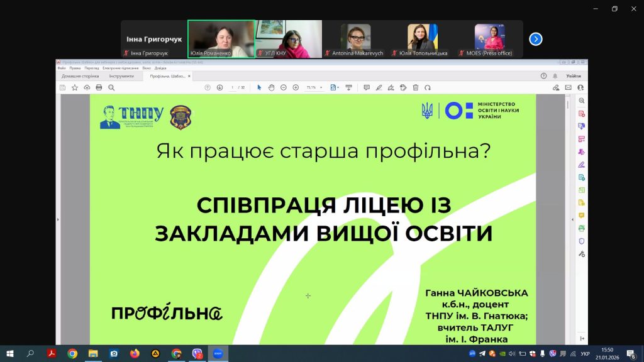Click the delete trash icon in toolbar

tap(416, 87)
